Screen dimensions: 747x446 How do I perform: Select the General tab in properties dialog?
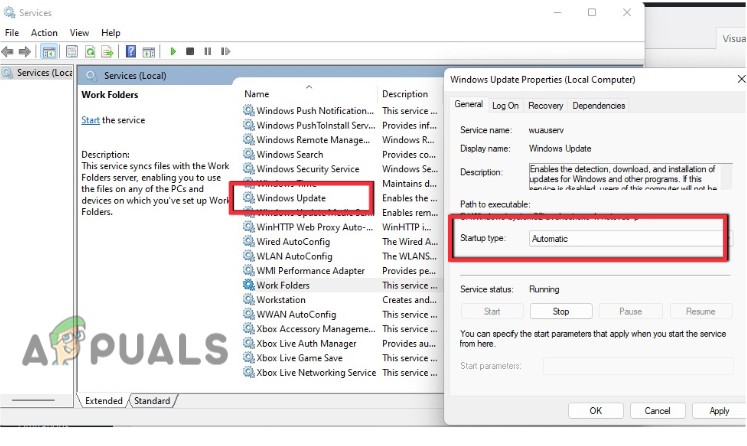pyautogui.click(x=468, y=104)
